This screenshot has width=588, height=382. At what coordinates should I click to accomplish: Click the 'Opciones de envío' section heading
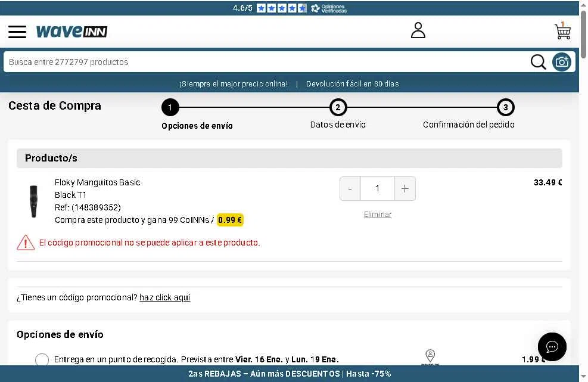tap(60, 334)
